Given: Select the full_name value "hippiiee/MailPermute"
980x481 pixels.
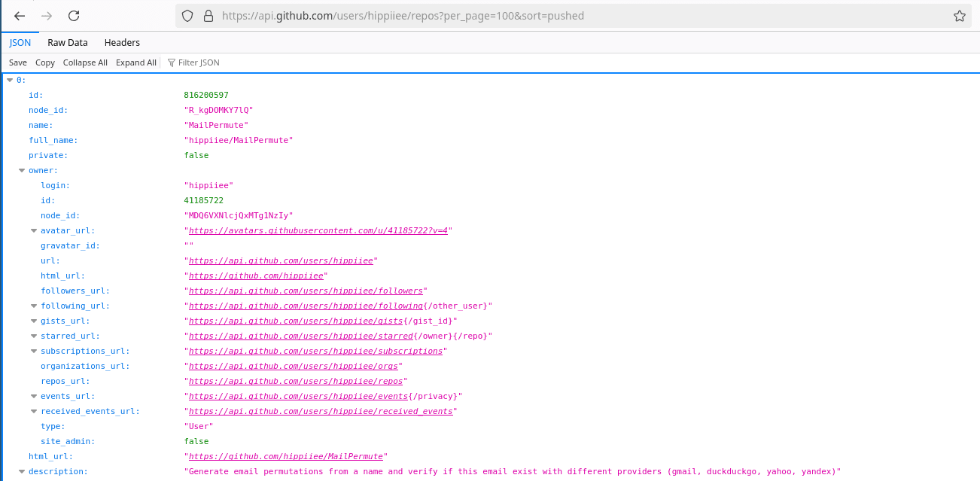Looking at the screenshot, I should click(238, 140).
